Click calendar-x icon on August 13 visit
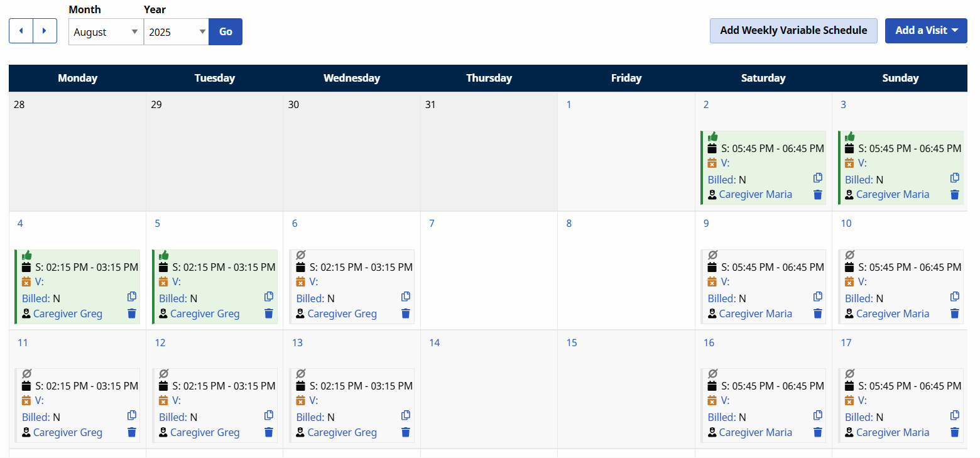 click(x=300, y=400)
